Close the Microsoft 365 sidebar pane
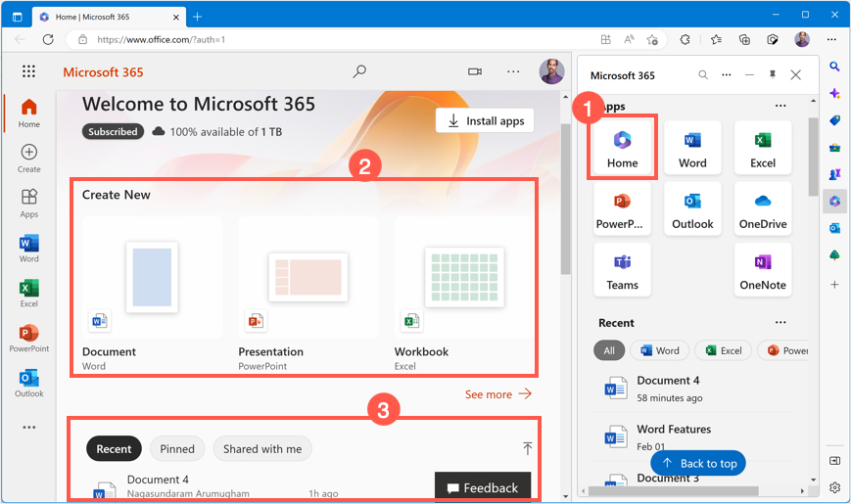 795,75
